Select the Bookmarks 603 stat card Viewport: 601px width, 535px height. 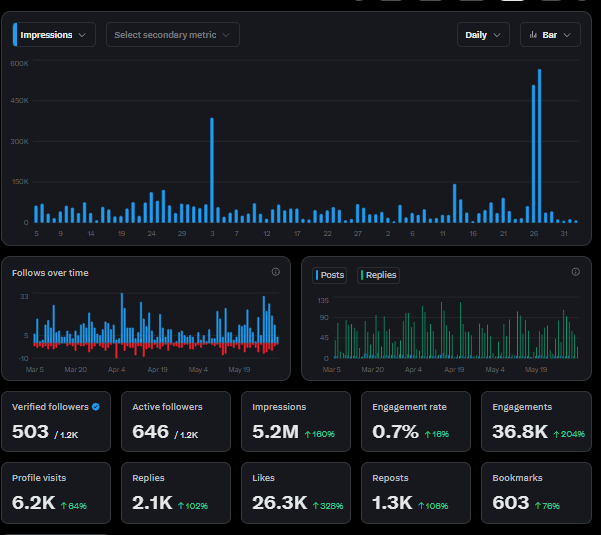click(x=537, y=493)
